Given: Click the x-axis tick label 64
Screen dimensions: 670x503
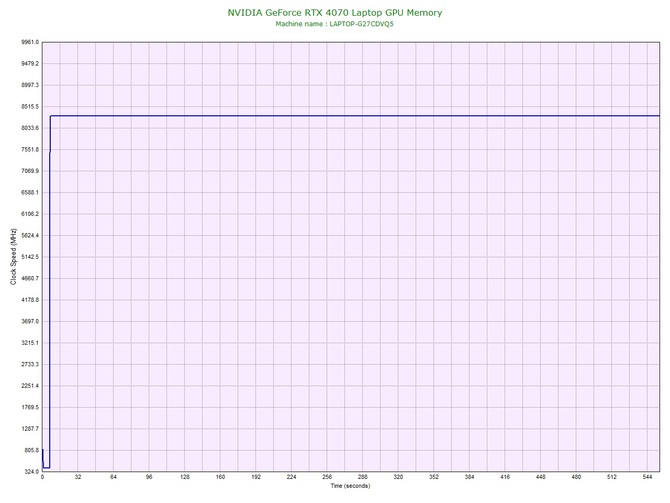Looking at the screenshot, I should pyautogui.click(x=113, y=477).
